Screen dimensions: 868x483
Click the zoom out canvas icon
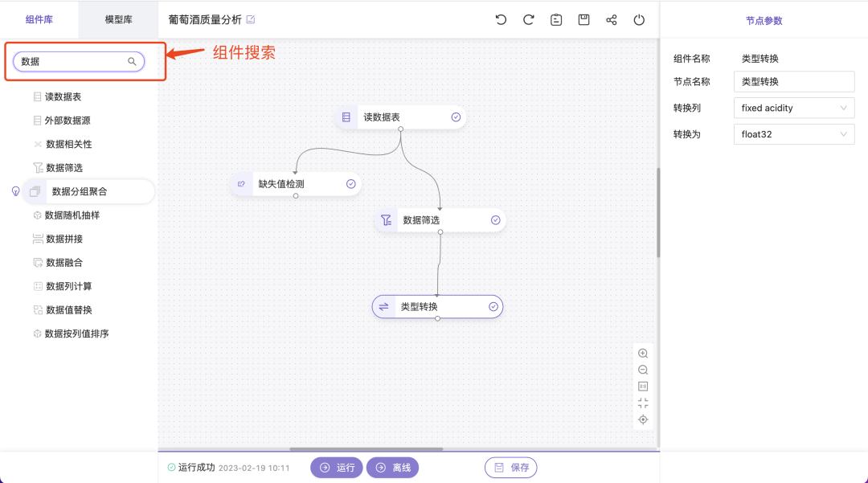click(x=643, y=370)
